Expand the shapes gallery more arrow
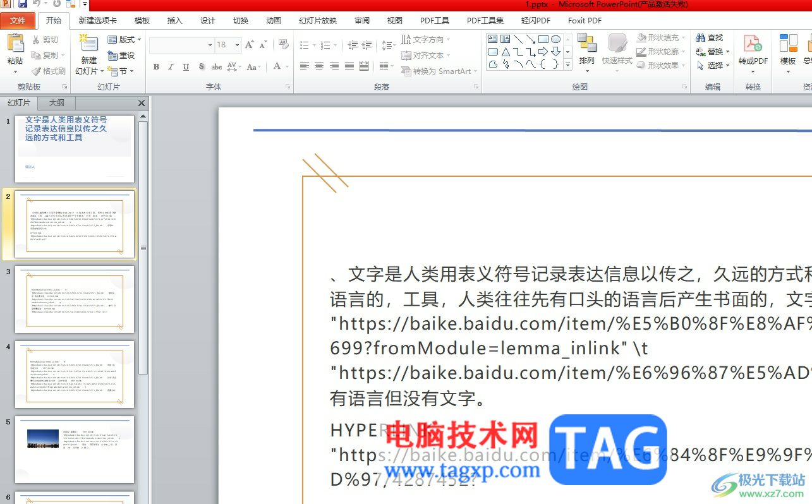The height and width of the screenshot is (504, 812). coord(567,64)
